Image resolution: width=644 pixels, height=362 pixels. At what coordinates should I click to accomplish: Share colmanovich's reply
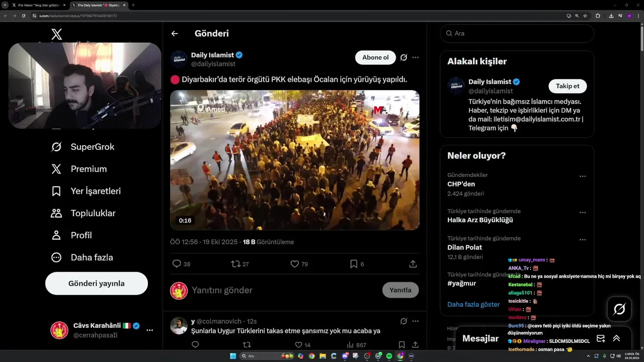click(x=415, y=345)
